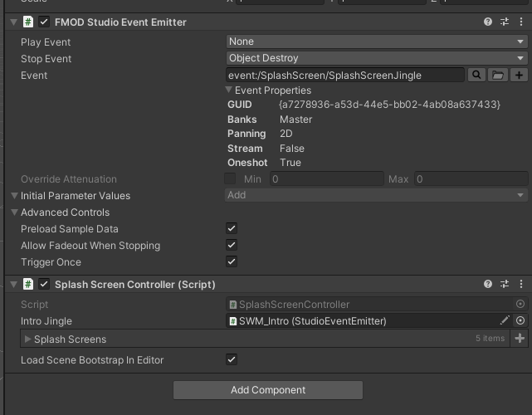Uncheck Trigger Once
Viewport: 532px width, 415px height.
(232, 261)
